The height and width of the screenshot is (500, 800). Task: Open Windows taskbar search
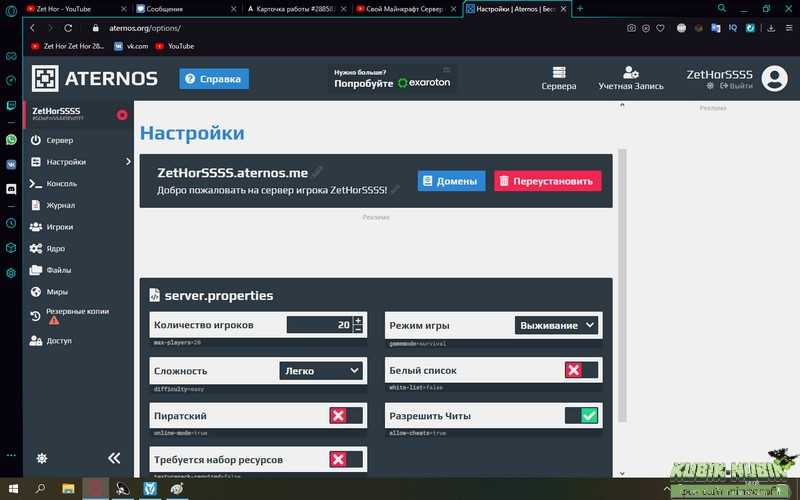click(41, 489)
